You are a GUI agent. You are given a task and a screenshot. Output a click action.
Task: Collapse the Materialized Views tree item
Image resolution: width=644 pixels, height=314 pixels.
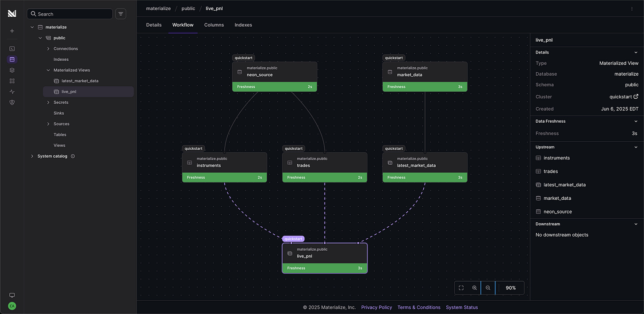[x=48, y=70]
